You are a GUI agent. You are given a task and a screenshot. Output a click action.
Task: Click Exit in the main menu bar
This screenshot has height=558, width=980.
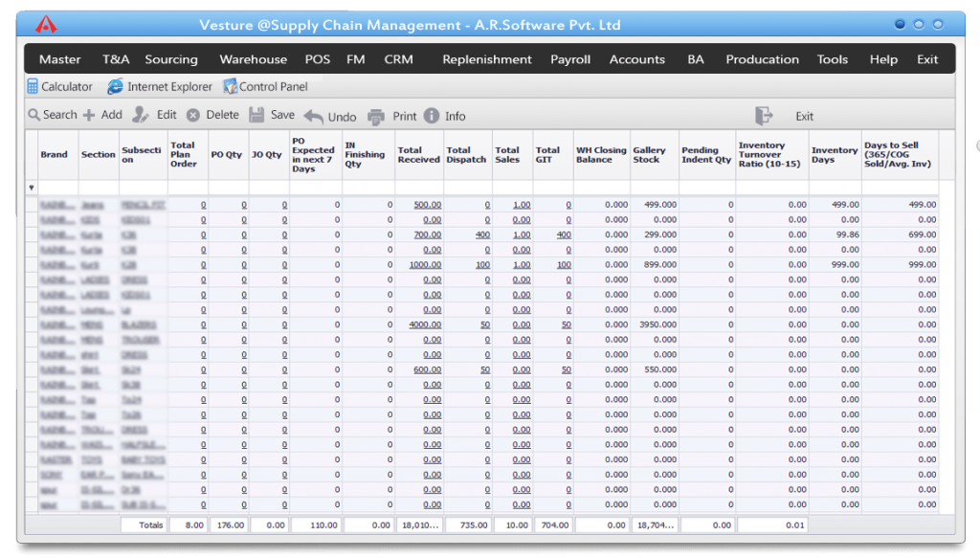pyautogui.click(x=927, y=59)
